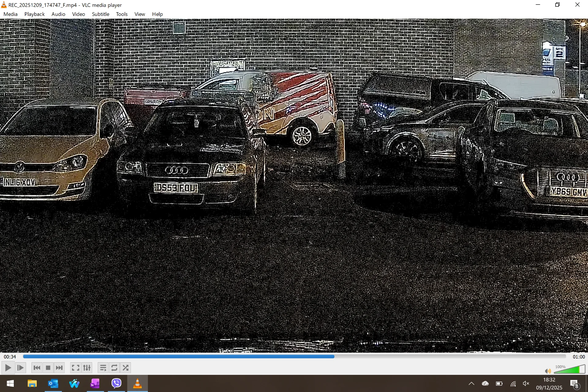Click the VLC cone icon in title bar
The width and height of the screenshot is (588, 392).
point(4,5)
